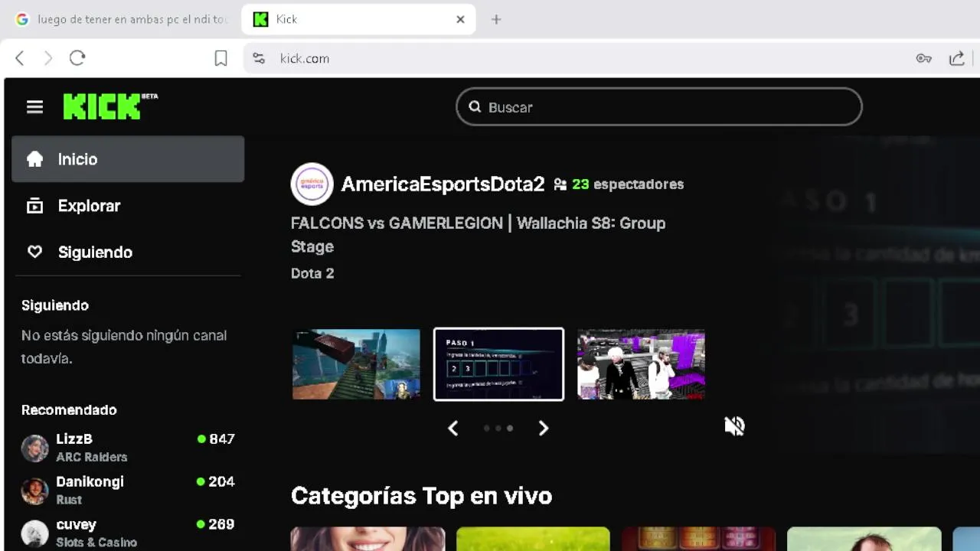Click the Recomendado heading
Image resolution: width=980 pixels, height=551 pixels.
point(69,410)
